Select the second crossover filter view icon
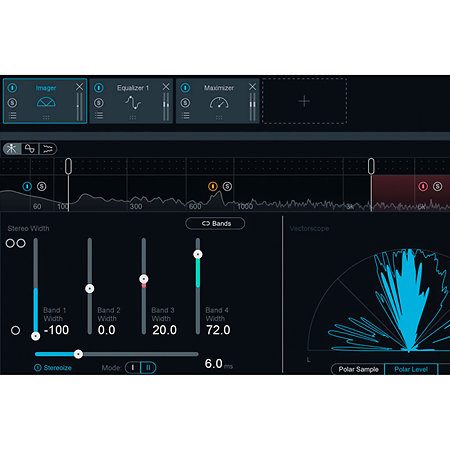450x450 pixels. pyautogui.click(x=30, y=148)
